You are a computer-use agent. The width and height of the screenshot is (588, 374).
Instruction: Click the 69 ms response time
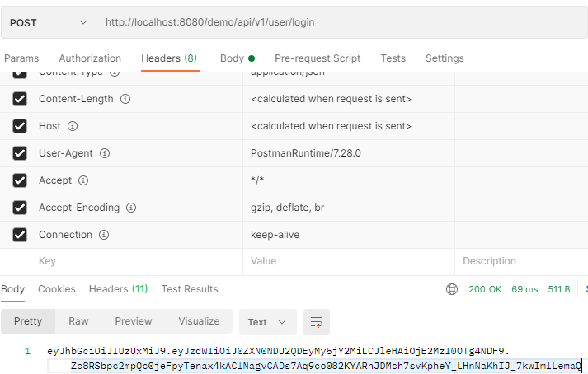point(524,289)
